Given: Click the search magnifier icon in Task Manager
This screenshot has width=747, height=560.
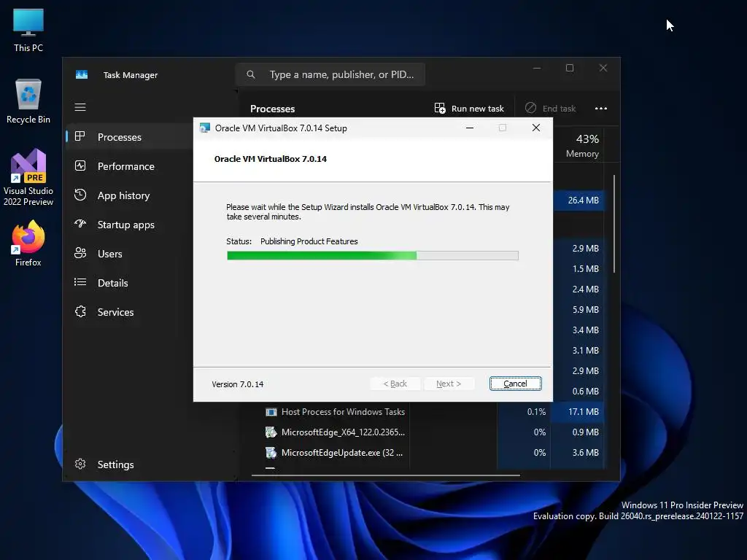Looking at the screenshot, I should 251,74.
